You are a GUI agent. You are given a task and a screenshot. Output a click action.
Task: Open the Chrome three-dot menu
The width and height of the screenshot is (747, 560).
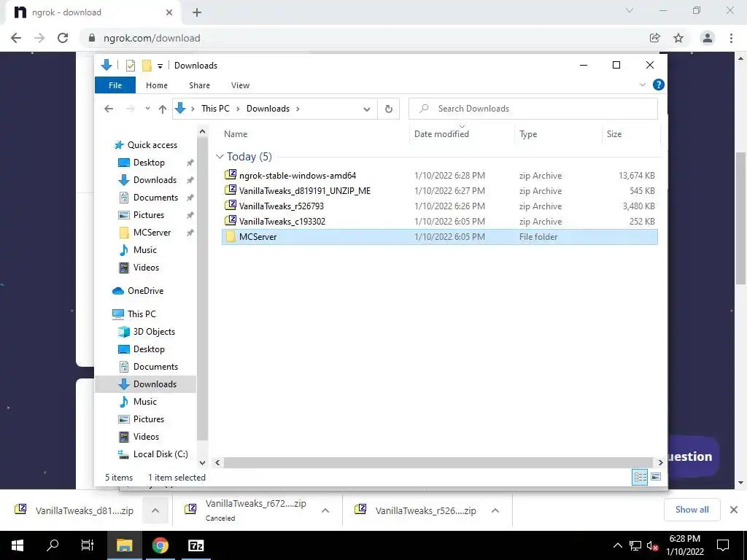731,38
